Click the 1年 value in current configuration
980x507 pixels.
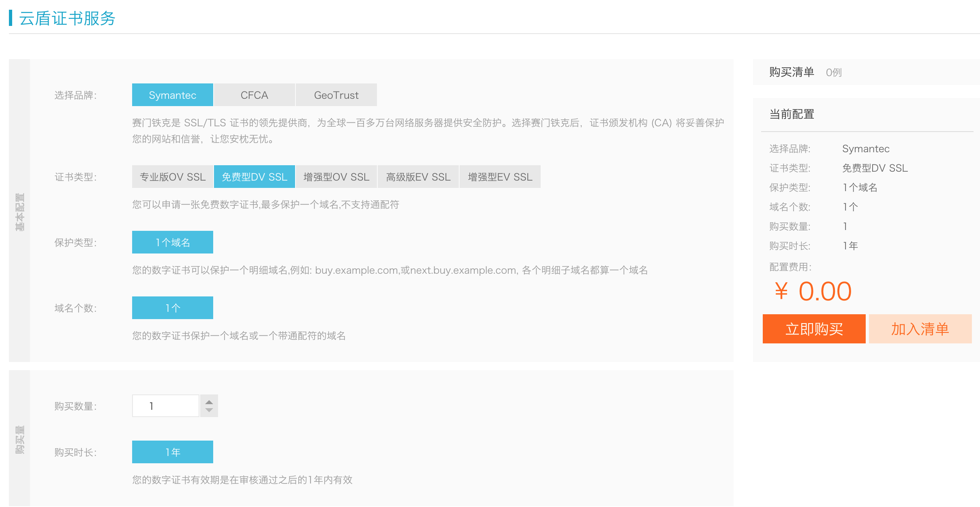(850, 246)
